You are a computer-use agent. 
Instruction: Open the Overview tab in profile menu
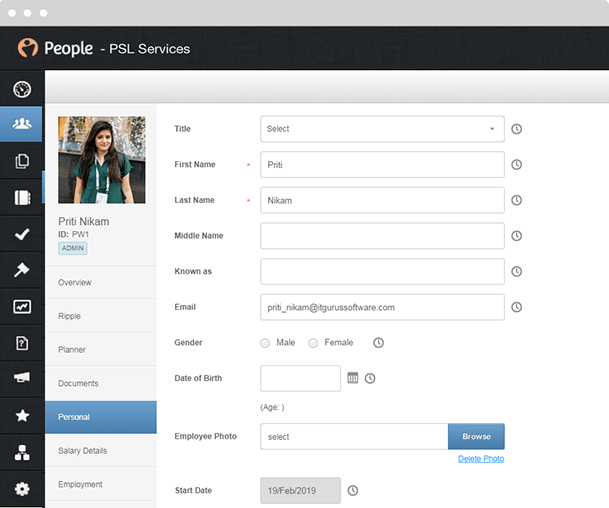click(101, 282)
